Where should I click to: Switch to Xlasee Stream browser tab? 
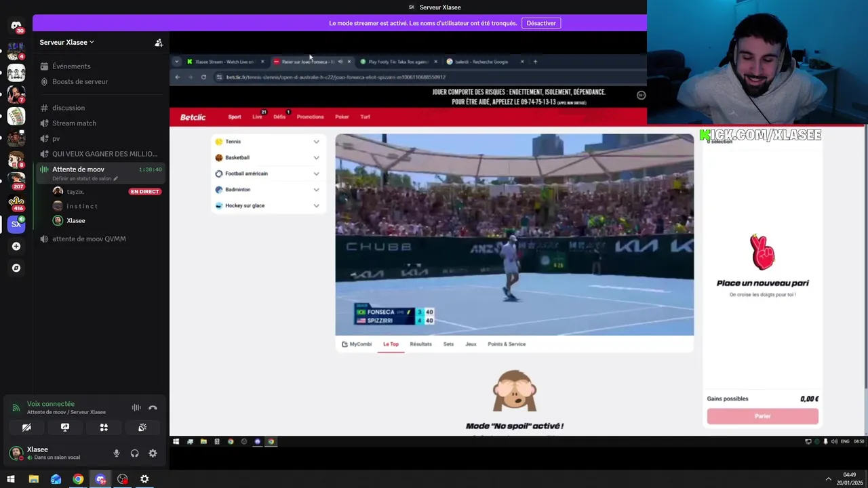[225, 62]
